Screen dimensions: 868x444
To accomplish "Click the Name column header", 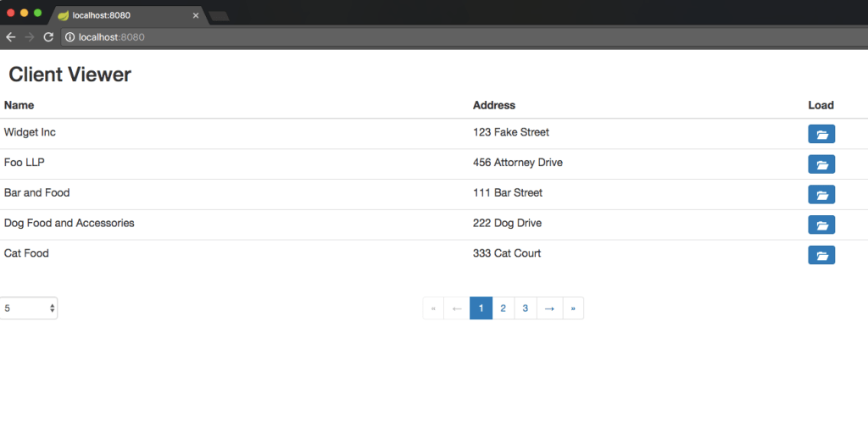I will coord(19,105).
